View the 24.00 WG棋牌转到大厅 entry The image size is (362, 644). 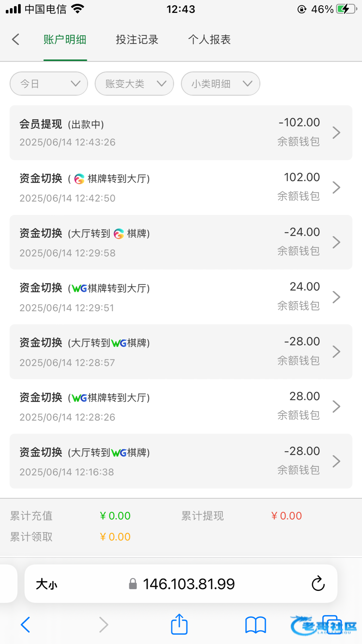click(x=181, y=297)
